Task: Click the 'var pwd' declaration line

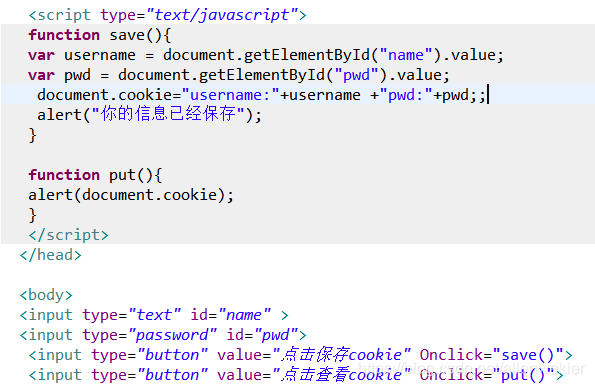Action: pos(239,75)
